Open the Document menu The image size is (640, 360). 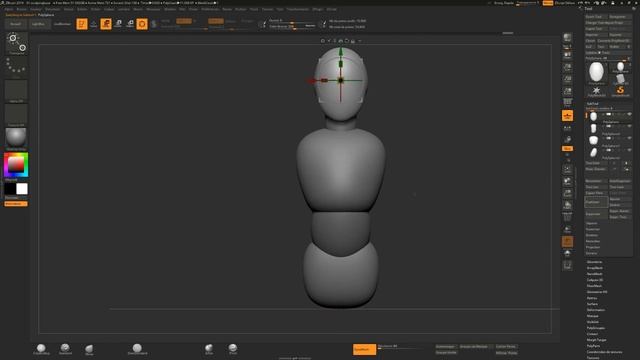point(52,9)
